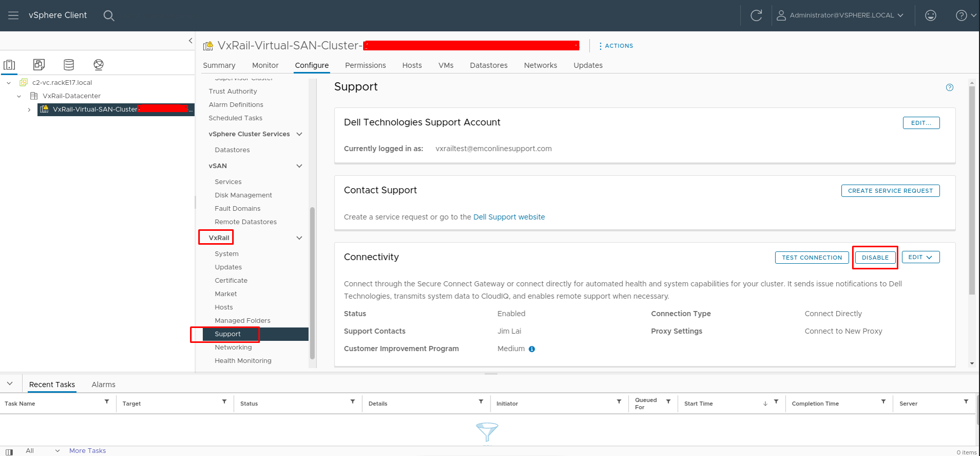Image resolution: width=980 pixels, height=456 pixels.
Task: Filter the Server column
Action: (x=966, y=402)
